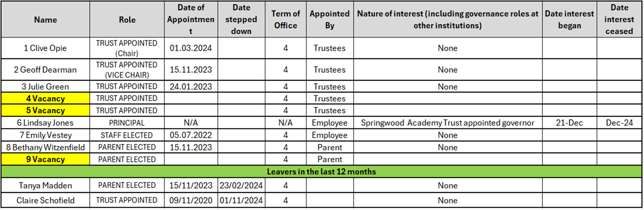The height and width of the screenshot is (210, 644).
Task: Select Claire Schofield name cell
Action: (45, 200)
